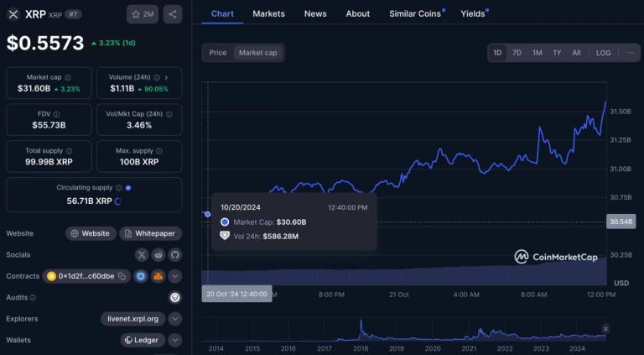The width and height of the screenshot is (644, 355).
Task: Open the Max. supply info icon
Action: (x=159, y=151)
